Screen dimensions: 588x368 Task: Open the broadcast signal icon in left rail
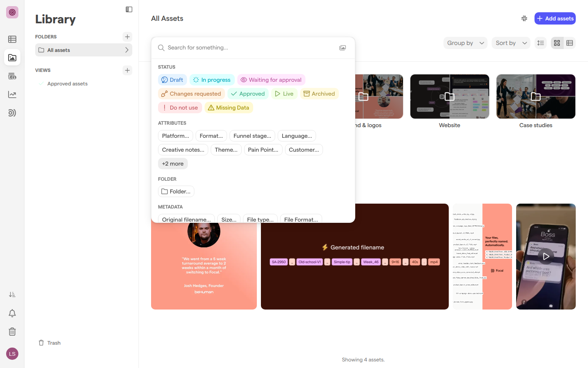[12, 113]
